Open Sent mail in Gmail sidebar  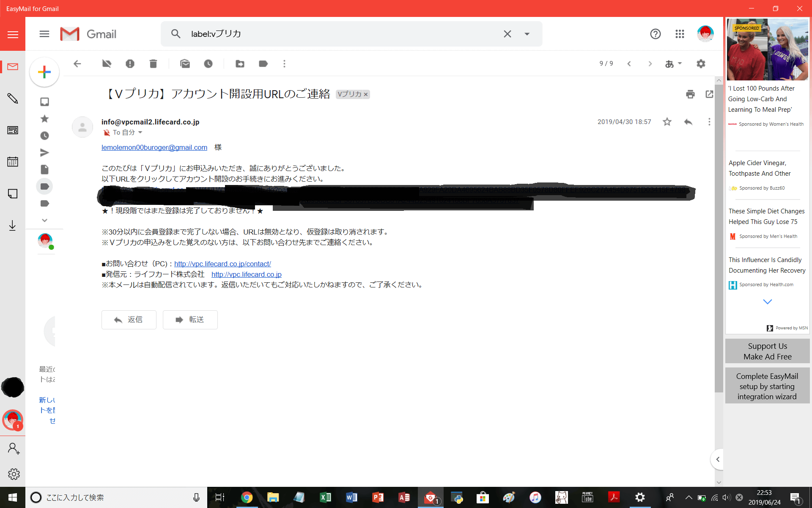pos(44,152)
